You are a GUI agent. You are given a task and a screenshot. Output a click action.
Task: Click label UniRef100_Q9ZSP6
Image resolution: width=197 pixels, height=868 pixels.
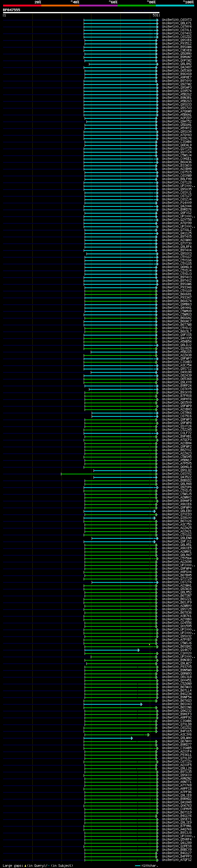(x=176, y=487)
